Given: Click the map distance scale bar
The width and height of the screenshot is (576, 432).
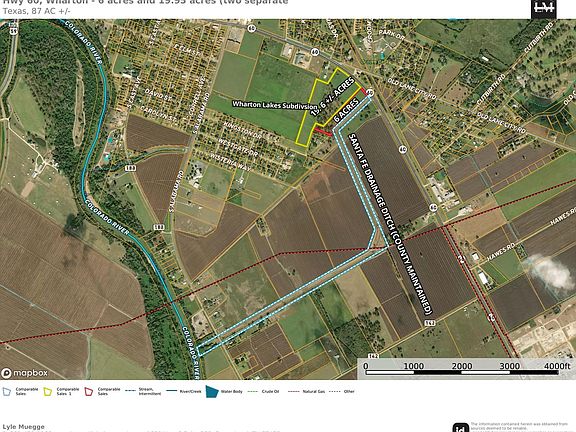Looking at the screenshot, I should click(x=462, y=369).
